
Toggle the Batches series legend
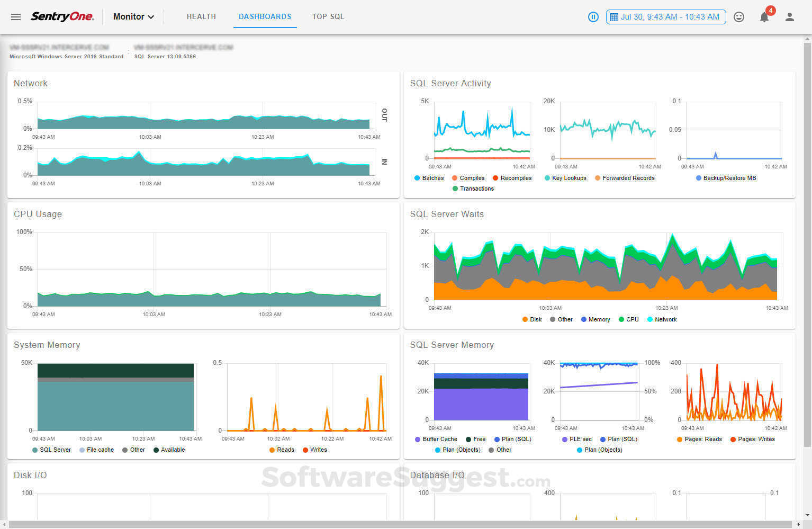coord(429,178)
